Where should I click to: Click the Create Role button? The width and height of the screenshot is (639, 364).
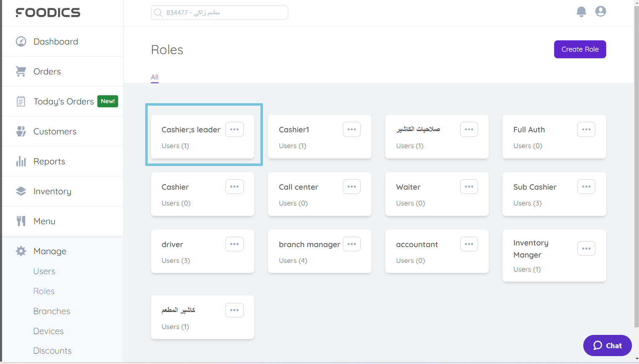(580, 49)
